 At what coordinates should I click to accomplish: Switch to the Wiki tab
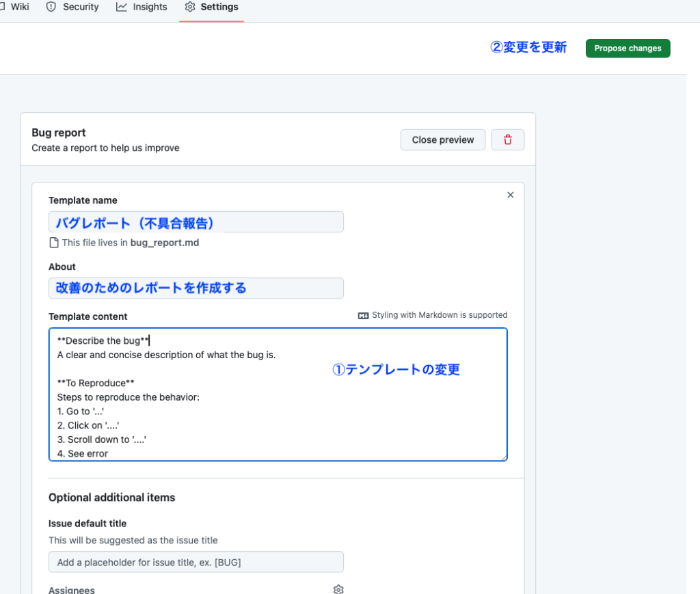coord(18,6)
